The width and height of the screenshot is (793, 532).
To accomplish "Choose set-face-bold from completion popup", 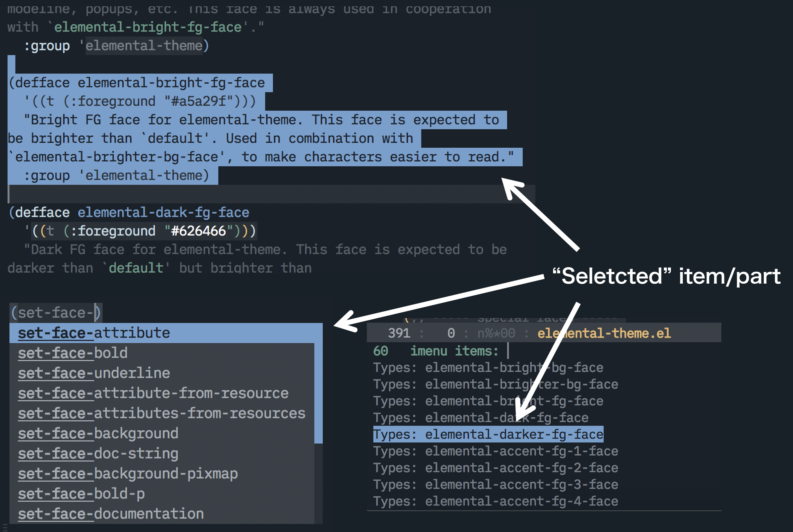I will 162,353.
